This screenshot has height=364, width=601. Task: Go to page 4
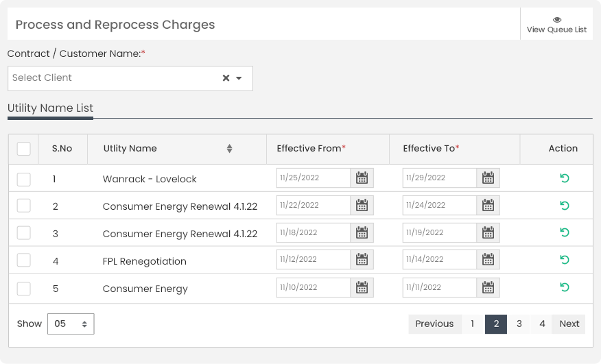[541, 324]
